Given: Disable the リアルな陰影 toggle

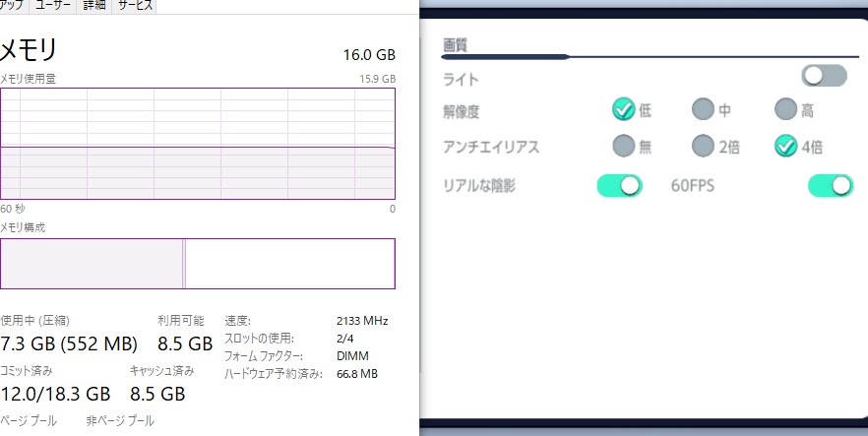Looking at the screenshot, I should click(x=619, y=185).
